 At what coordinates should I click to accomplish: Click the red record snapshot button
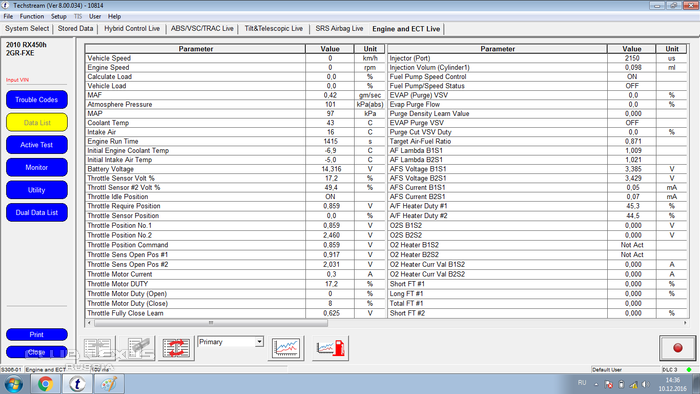pos(677,348)
